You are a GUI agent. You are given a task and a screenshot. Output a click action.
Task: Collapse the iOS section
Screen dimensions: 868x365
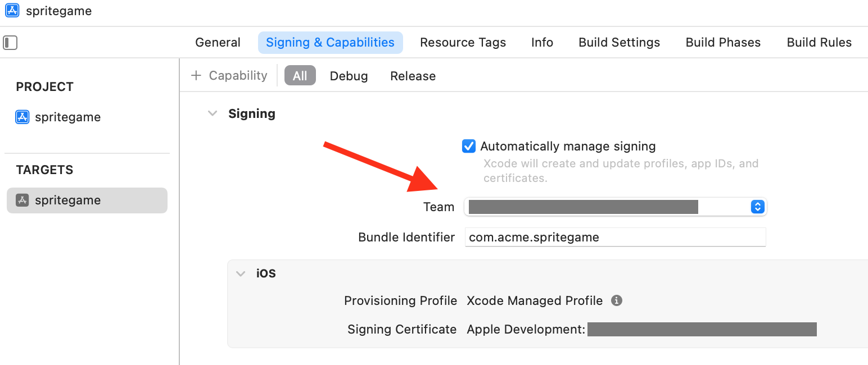point(241,273)
